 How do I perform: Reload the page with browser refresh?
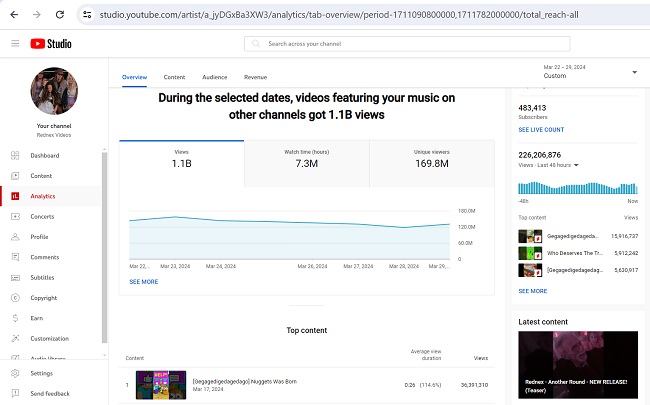click(x=60, y=15)
